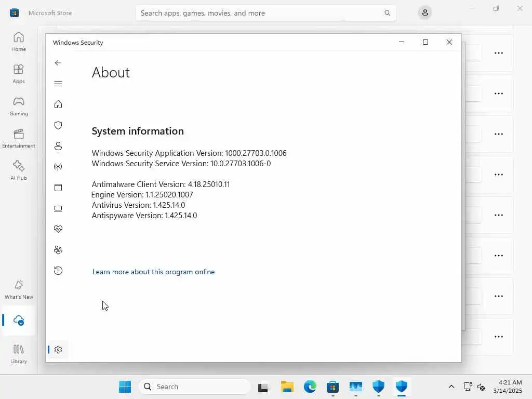532x399 pixels.
Task: Open App & browser control icon
Action: [x=58, y=188]
